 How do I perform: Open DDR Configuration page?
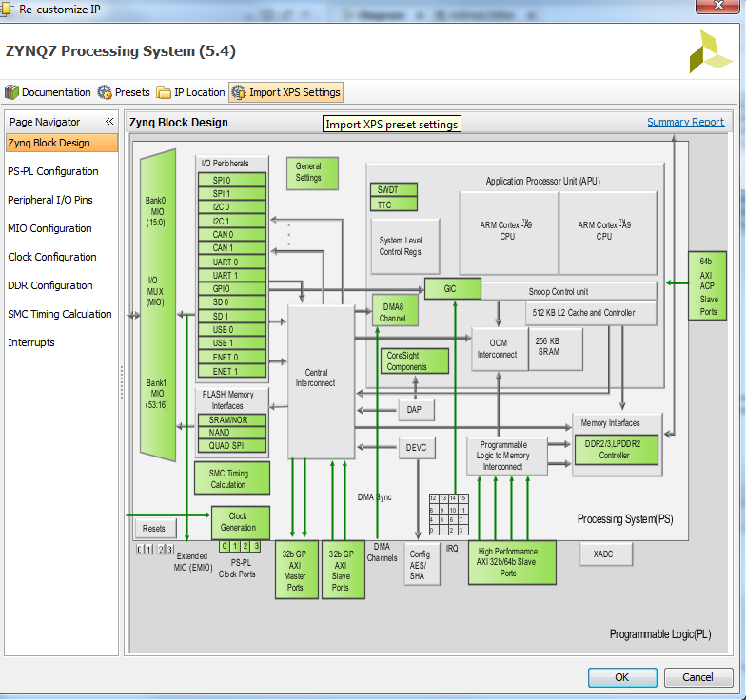[49, 285]
